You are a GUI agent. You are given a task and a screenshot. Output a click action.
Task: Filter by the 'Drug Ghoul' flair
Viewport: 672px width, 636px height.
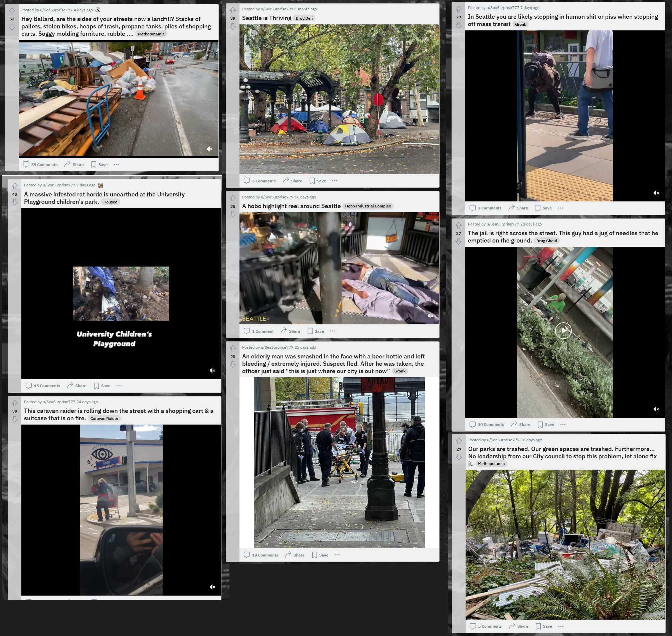[546, 241]
